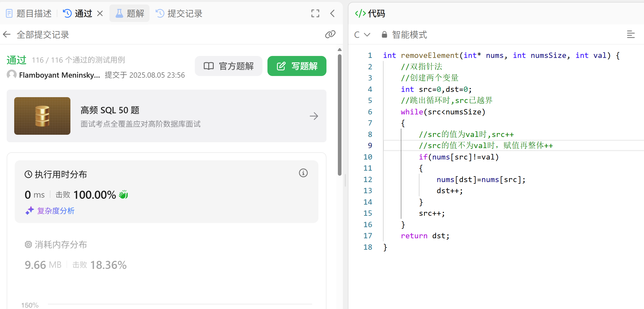Open 复杂度分析 link

[50, 211]
